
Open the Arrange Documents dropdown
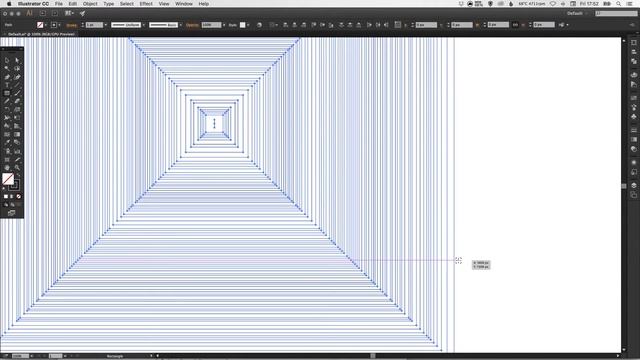69,13
